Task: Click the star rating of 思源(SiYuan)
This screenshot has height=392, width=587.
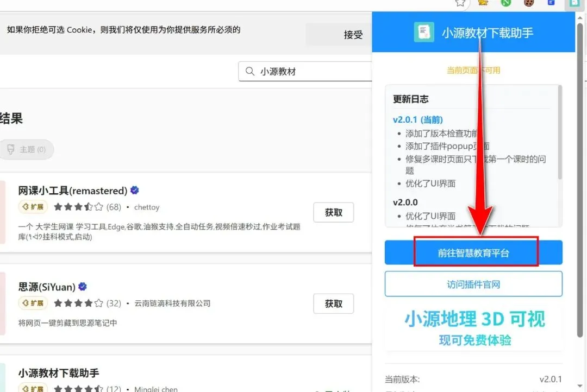Action: [78, 303]
